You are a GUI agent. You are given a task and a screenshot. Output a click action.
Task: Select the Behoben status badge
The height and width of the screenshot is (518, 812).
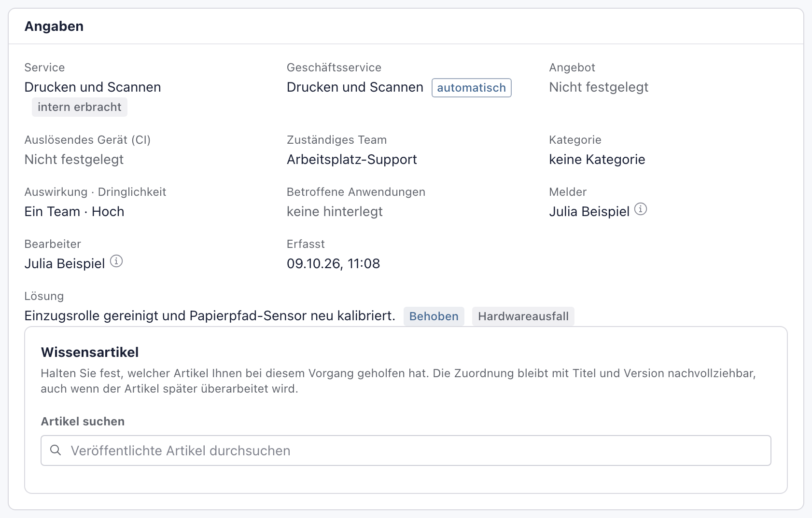tap(434, 316)
